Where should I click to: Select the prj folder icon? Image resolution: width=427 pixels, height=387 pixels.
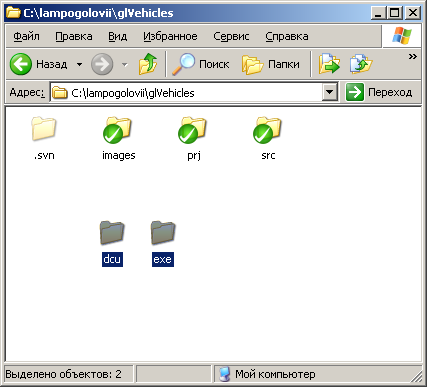192,130
